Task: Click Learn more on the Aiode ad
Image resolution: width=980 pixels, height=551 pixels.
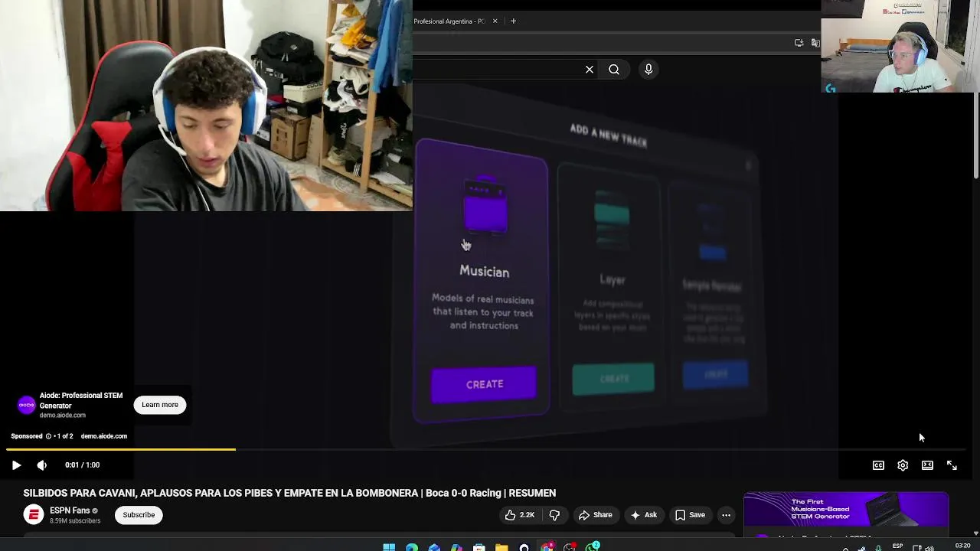Action: [160, 405]
